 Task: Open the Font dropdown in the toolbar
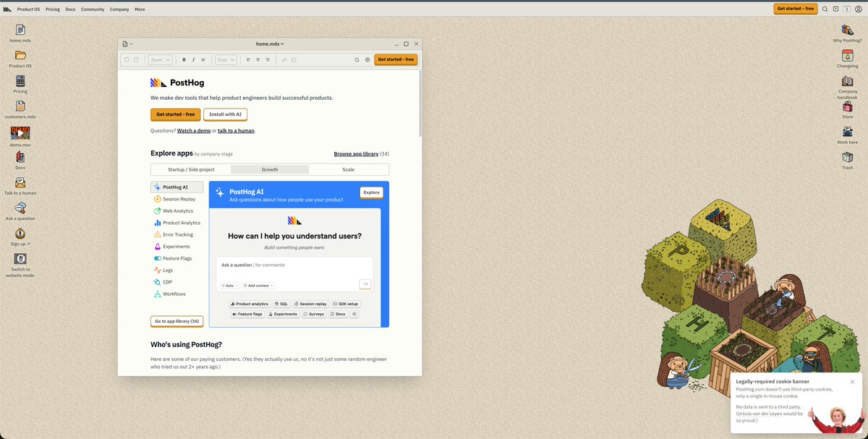[x=226, y=60]
